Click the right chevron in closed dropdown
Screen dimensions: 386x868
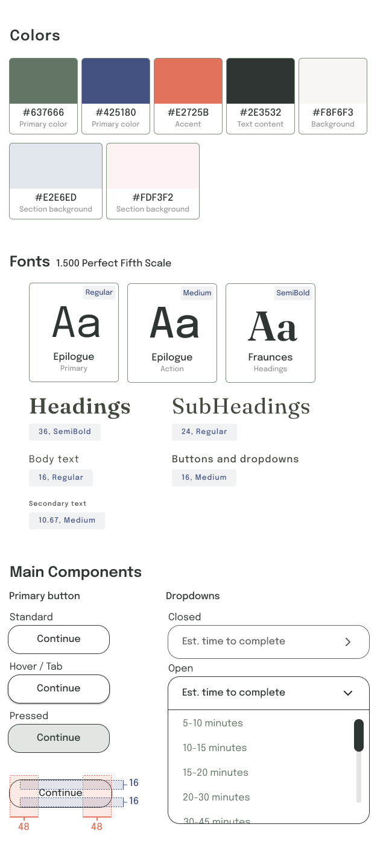348,642
